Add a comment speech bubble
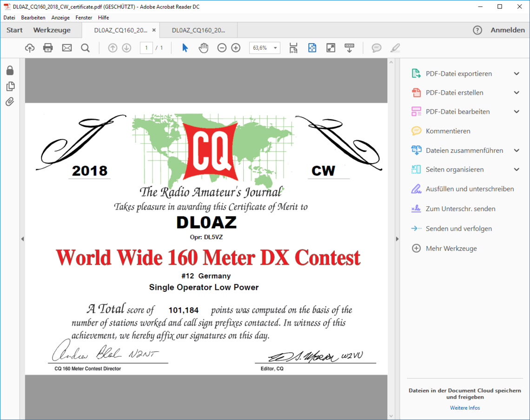Screen dimensions: 530x420 pyautogui.click(x=377, y=48)
